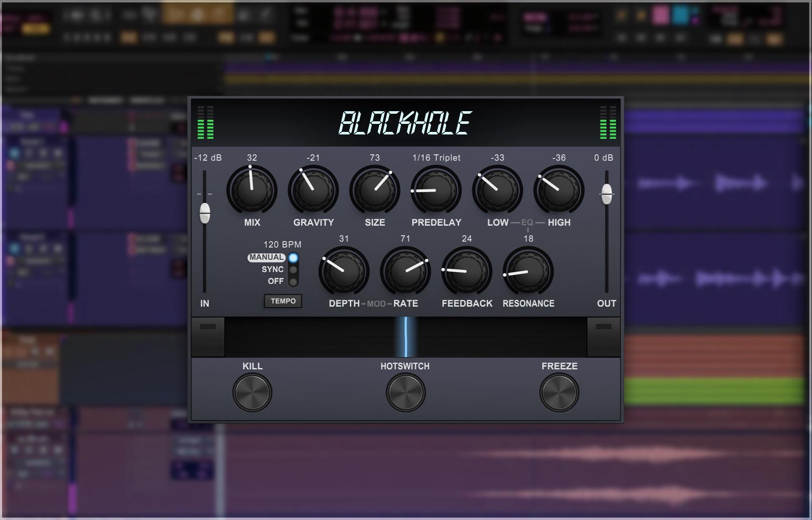Click the LOW EQ knob
The width and height of the screenshot is (812, 520).
pos(497,190)
